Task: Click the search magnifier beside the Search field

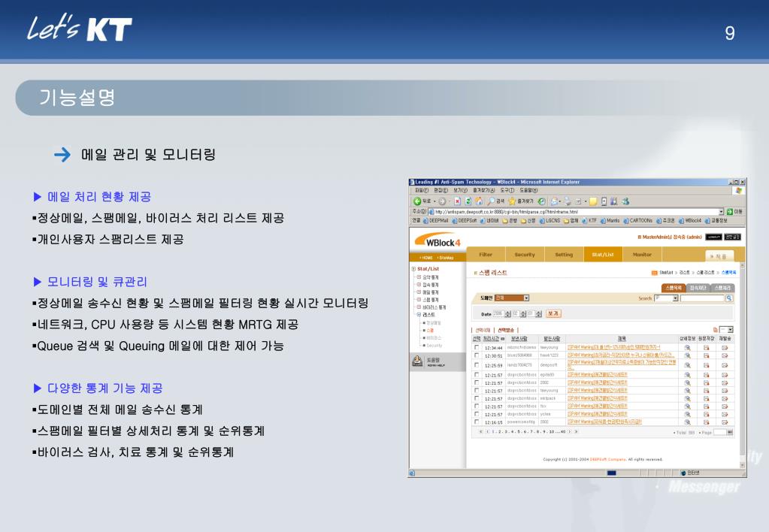Action: tap(729, 298)
